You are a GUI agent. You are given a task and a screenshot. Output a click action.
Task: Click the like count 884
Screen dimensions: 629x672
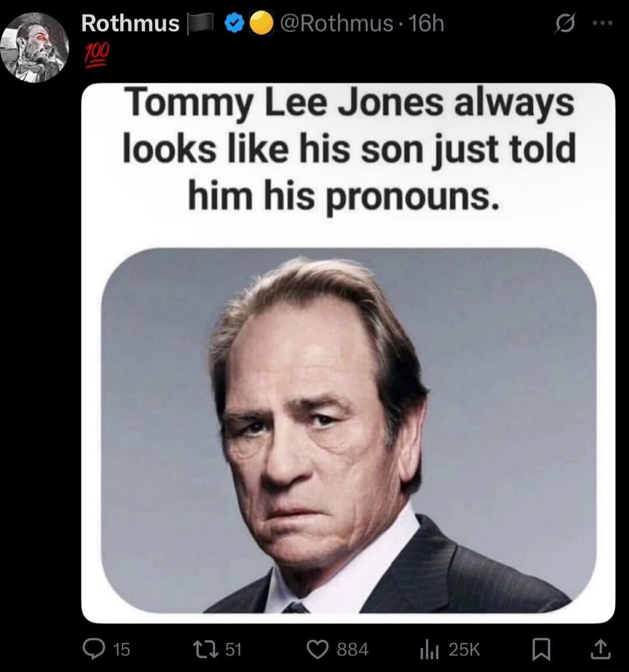point(352,649)
